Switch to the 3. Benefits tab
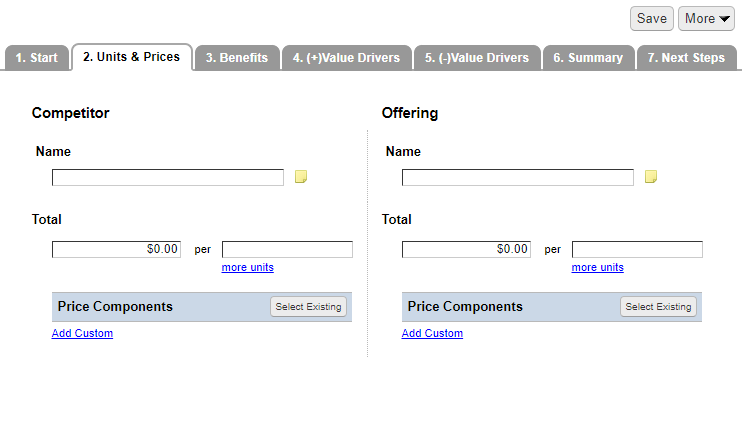 [237, 58]
